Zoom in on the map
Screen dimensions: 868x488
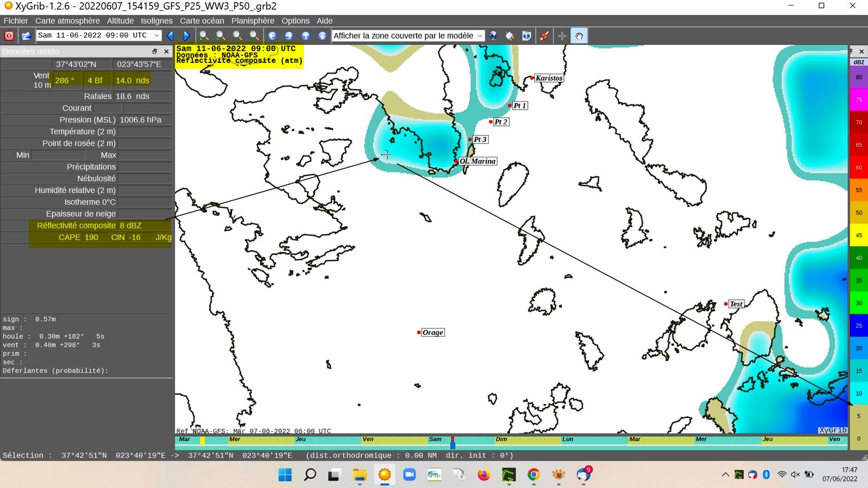[204, 36]
